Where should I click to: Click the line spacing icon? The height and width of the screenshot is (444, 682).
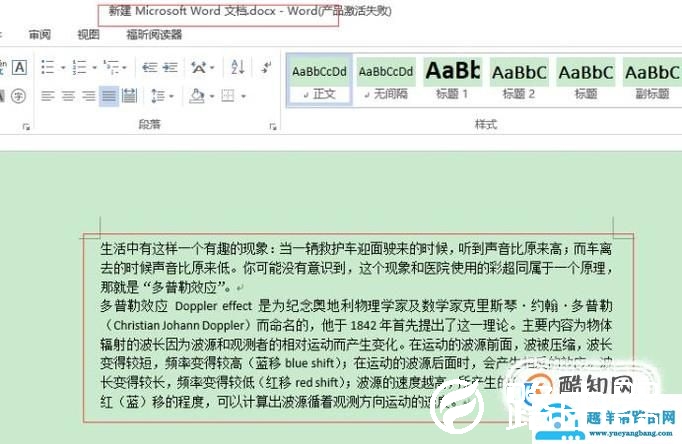click(158, 96)
